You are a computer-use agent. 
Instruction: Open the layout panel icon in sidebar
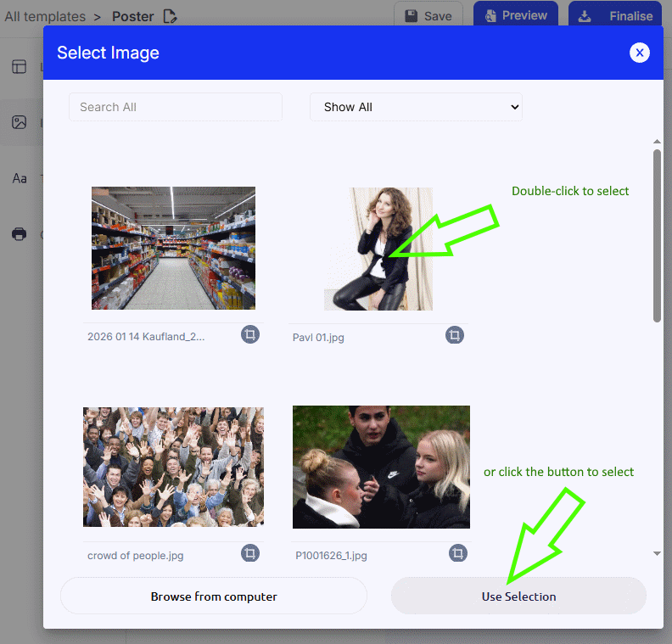(x=19, y=66)
